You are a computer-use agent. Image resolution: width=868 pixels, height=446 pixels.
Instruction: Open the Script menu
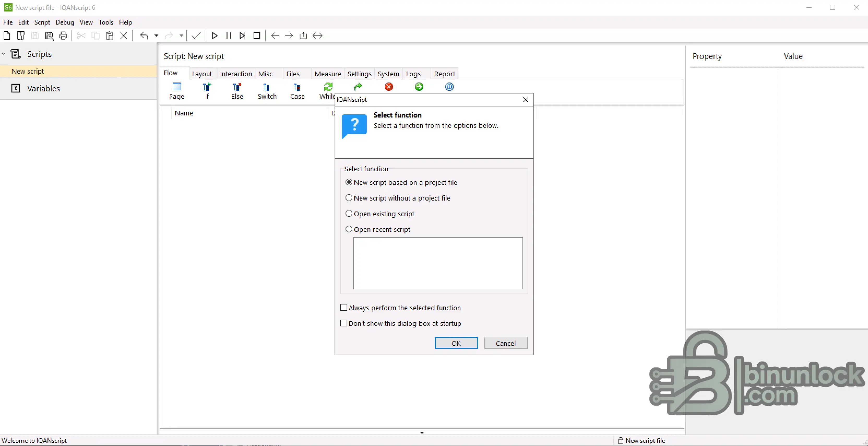click(x=42, y=22)
